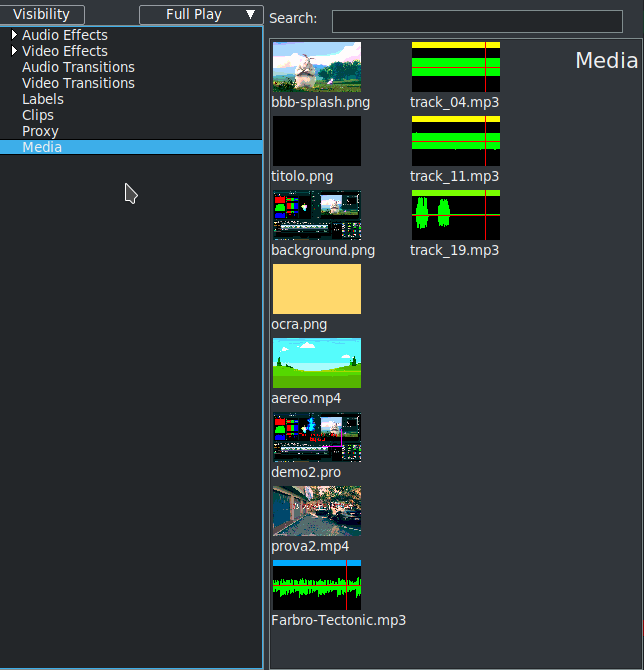Select the aereo.mp4 video thumbnail
The width and height of the screenshot is (644, 670).
[316, 363]
